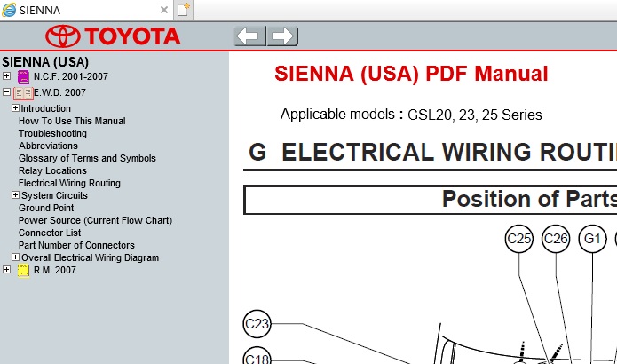This screenshot has width=617, height=364.
Task: Click the G ELECTRICAL WIRING ROUTING heading
Action: point(433,152)
